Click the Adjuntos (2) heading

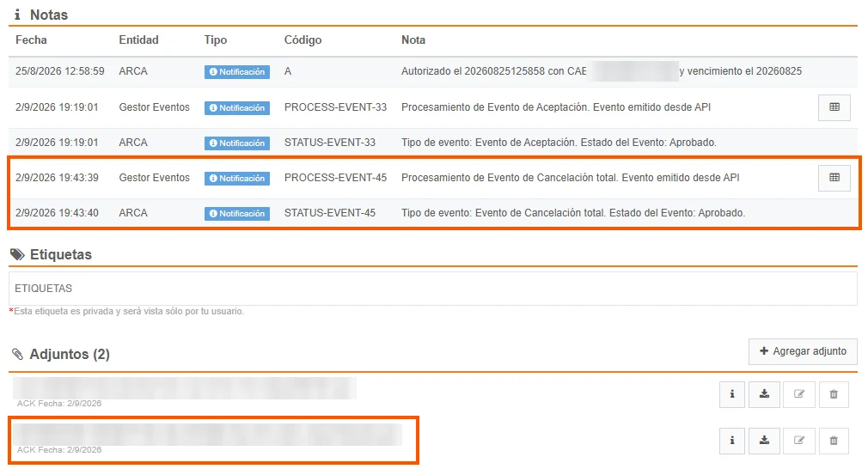tap(70, 354)
